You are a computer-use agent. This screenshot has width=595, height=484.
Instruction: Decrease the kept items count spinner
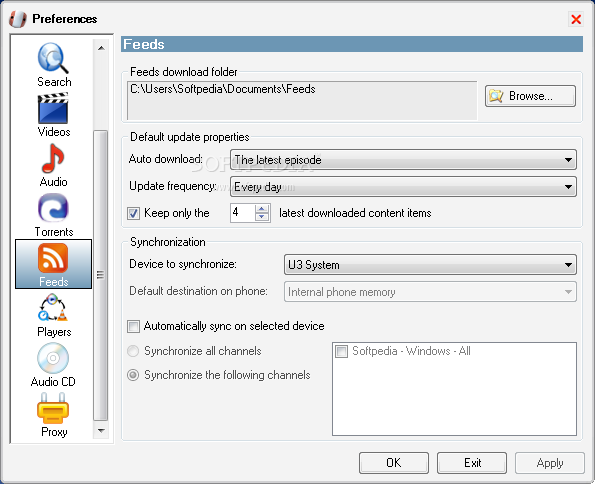pyautogui.click(x=262, y=217)
